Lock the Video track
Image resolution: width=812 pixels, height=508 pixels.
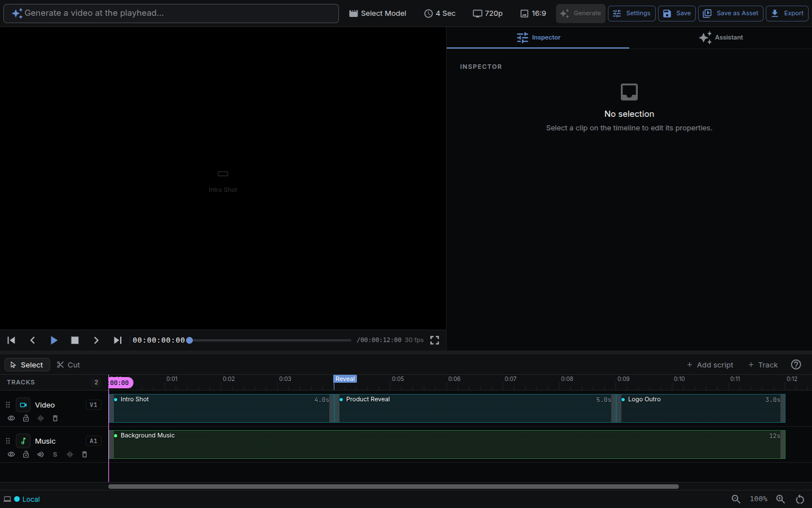[26, 418]
